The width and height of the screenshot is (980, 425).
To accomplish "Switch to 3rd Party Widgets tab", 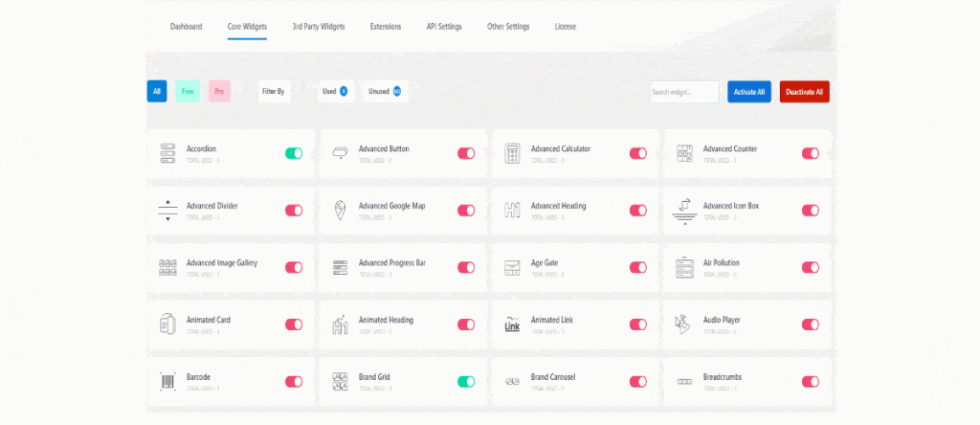I will click(319, 27).
